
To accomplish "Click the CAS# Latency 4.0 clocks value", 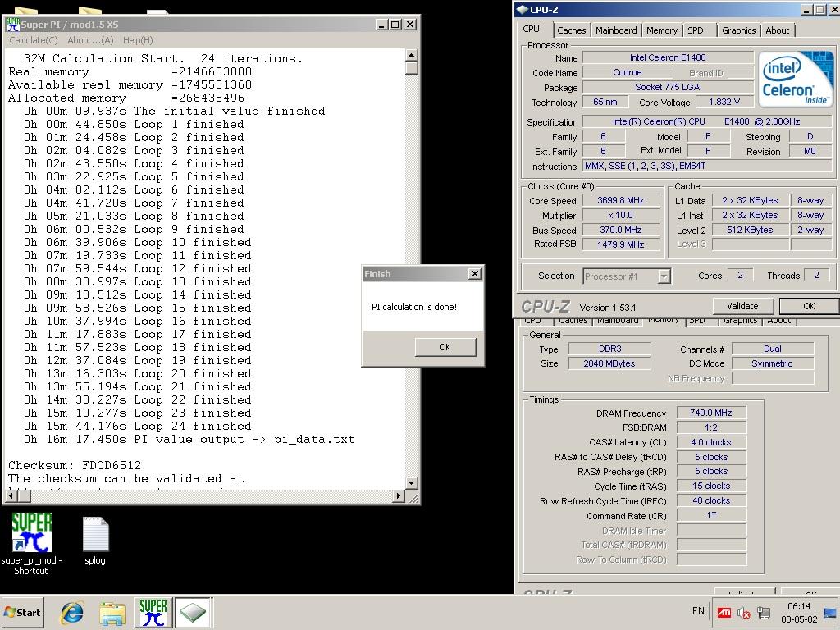I will [711, 442].
